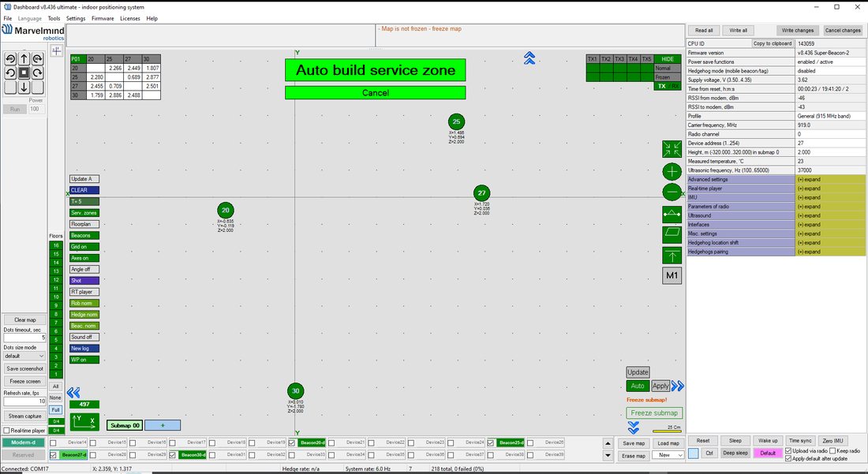This screenshot has height=474, width=868.
Task: Open the New dropdown beside Erase map
Action: tap(668, 454)
